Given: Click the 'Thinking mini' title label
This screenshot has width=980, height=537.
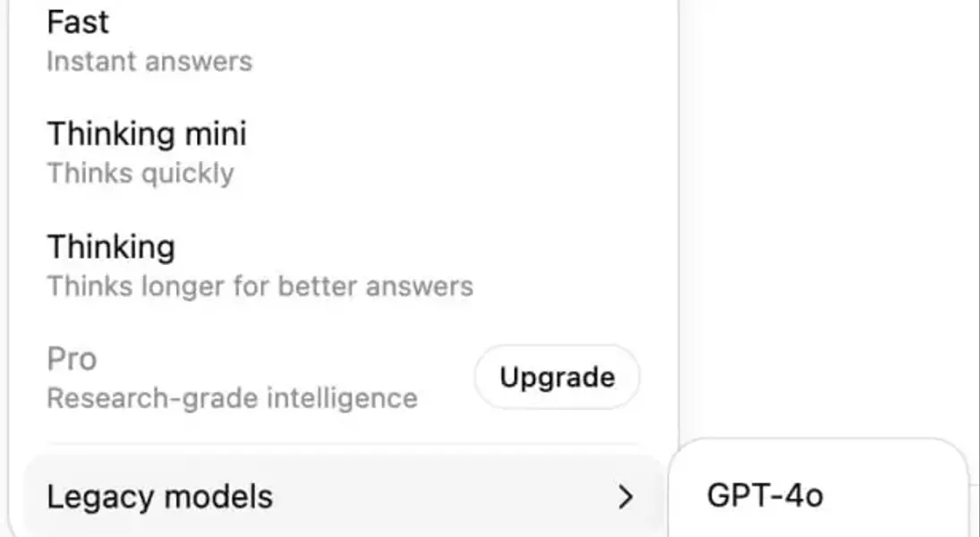Looking at the screenshot, I should point(147,133).
